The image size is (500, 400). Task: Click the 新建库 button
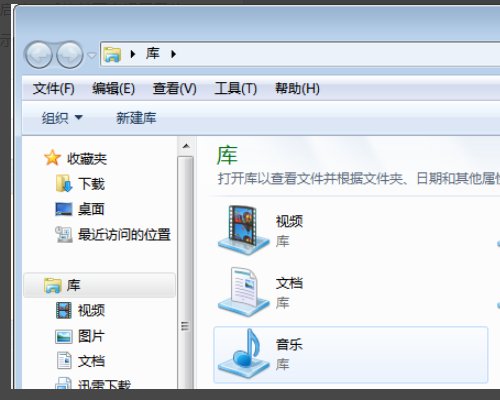[x=136, y=118]
